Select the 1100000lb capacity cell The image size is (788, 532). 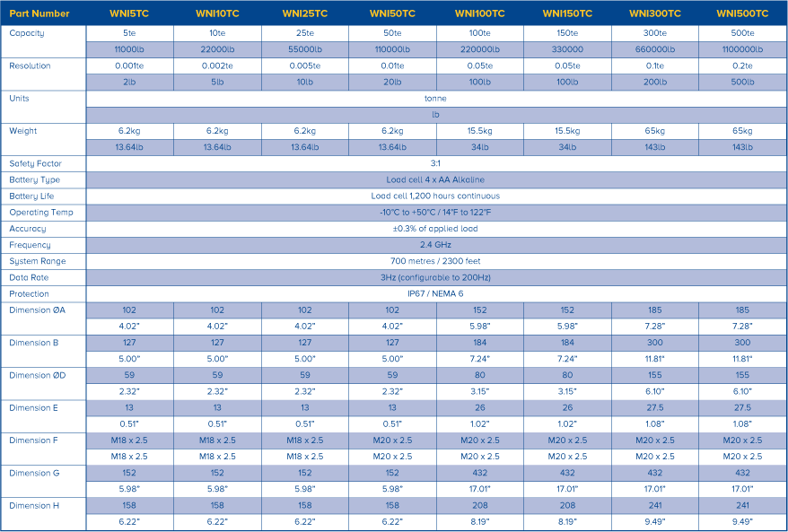(743, 49)
